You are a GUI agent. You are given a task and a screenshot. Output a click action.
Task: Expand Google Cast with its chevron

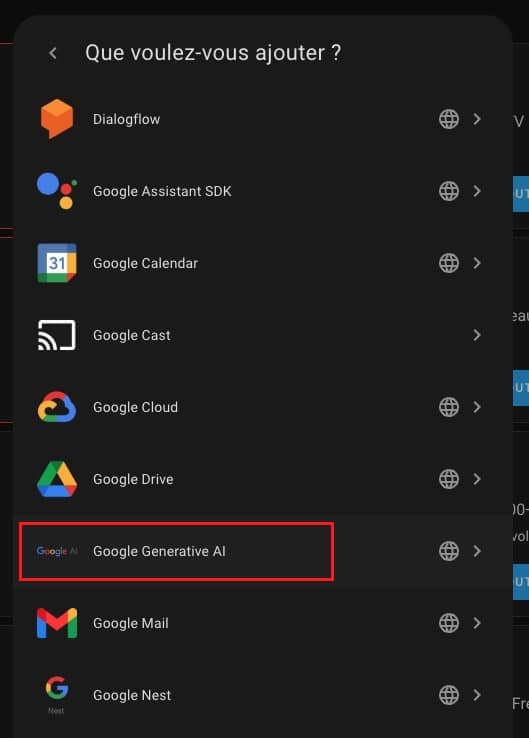(x=477, y=335)
